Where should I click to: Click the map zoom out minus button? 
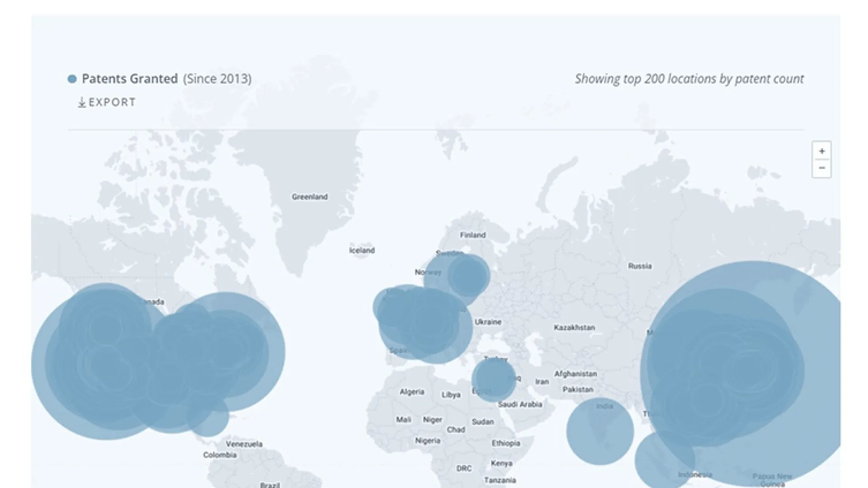coord(821,168)
